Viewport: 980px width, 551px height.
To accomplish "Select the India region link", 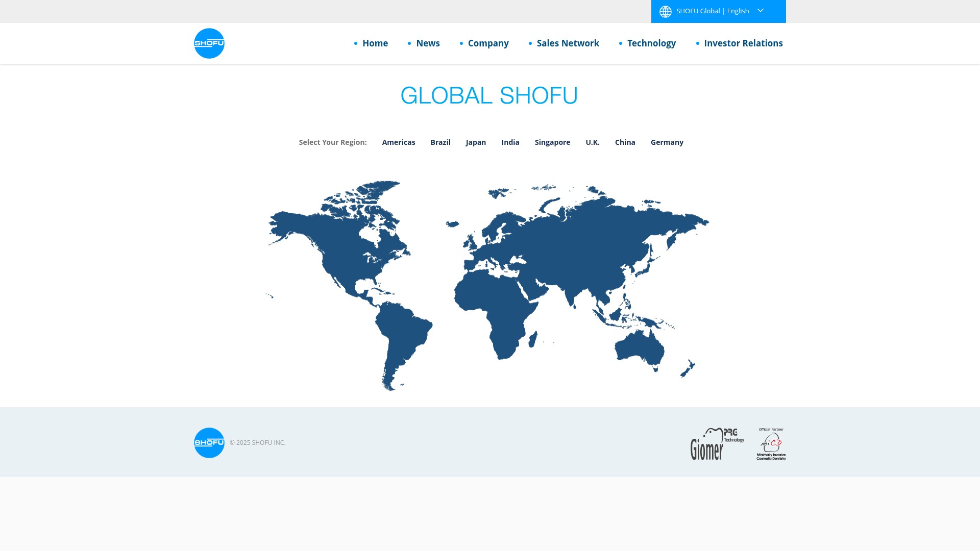I will tap(510, 142).
